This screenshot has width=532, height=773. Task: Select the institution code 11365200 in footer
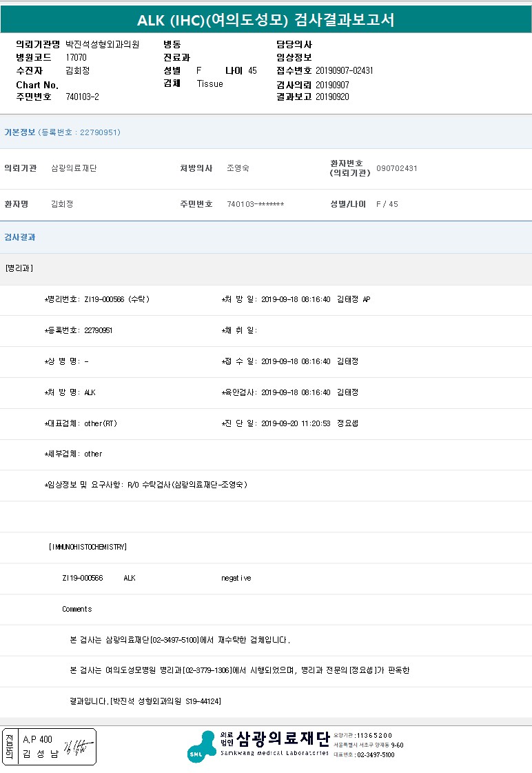[374, 736]
